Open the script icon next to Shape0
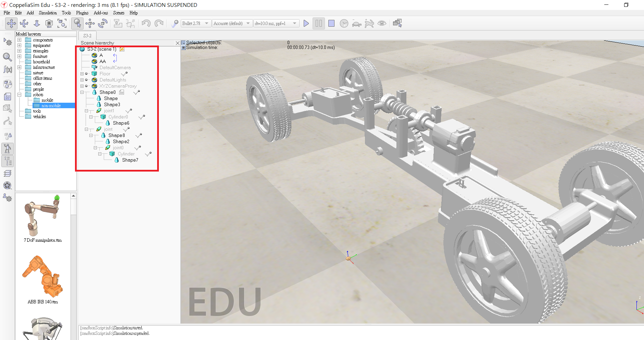Image resolution: width=644 pixels, height=340 pixels. pyautogui.click(x=122, y=92)
